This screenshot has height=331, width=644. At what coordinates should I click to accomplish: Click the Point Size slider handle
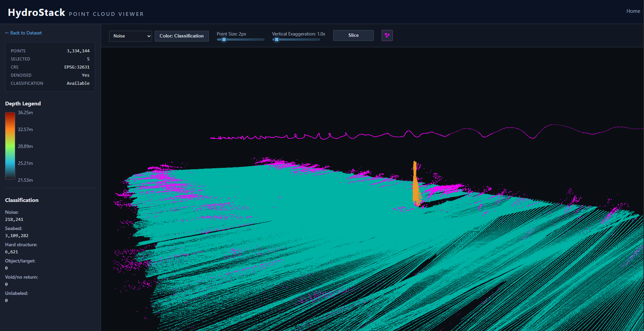[223, 40]
